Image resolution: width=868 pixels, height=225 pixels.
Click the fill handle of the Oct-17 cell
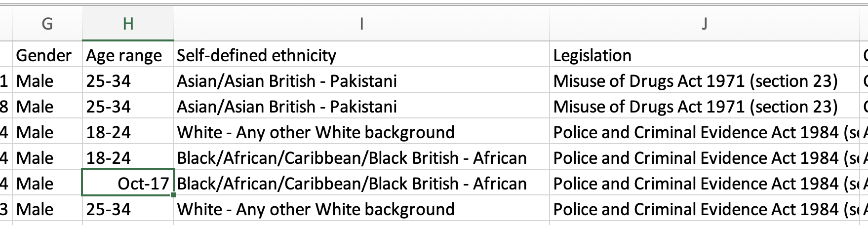(x=173, y=195)
